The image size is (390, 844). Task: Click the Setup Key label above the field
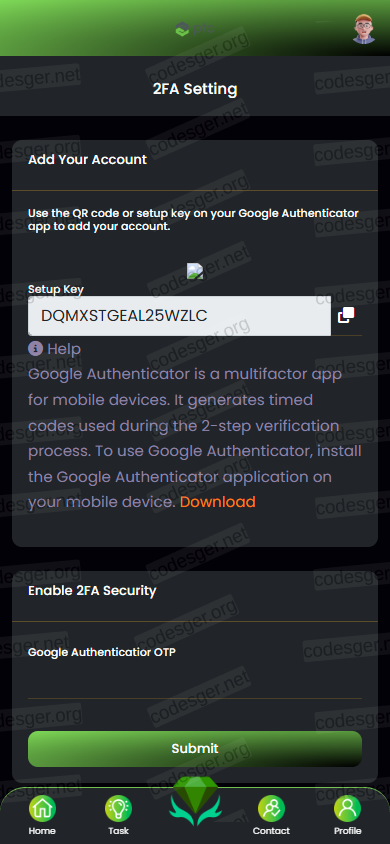pos(56,289)
